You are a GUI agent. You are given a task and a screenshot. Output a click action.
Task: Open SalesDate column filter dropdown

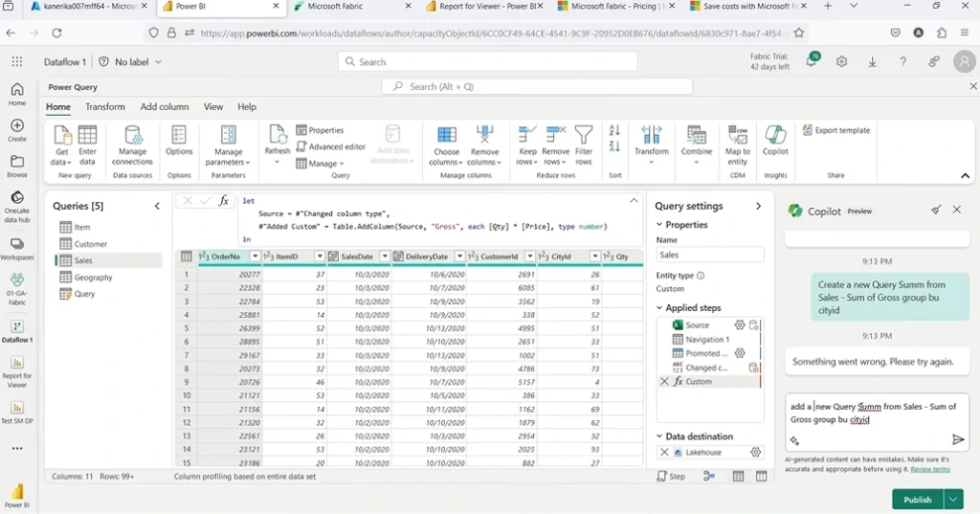(385, 257)
